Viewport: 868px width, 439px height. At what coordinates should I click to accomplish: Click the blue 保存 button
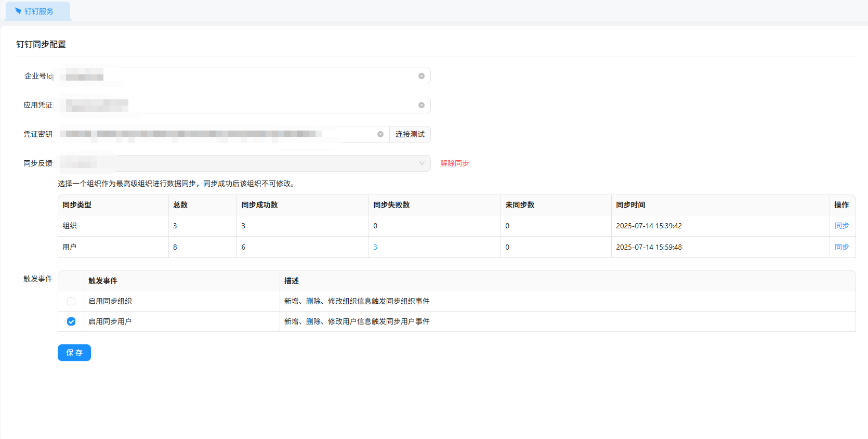pyautogui.click(x=74, y=353)
